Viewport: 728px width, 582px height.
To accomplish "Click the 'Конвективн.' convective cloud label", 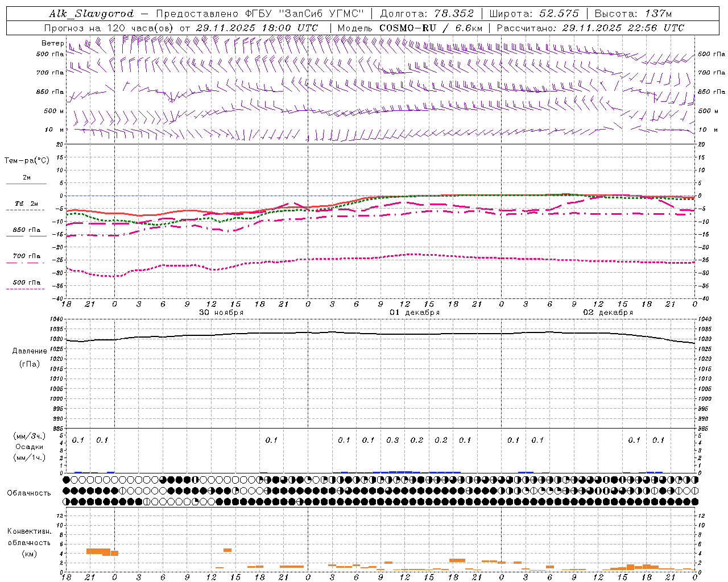I will point(29,531).
